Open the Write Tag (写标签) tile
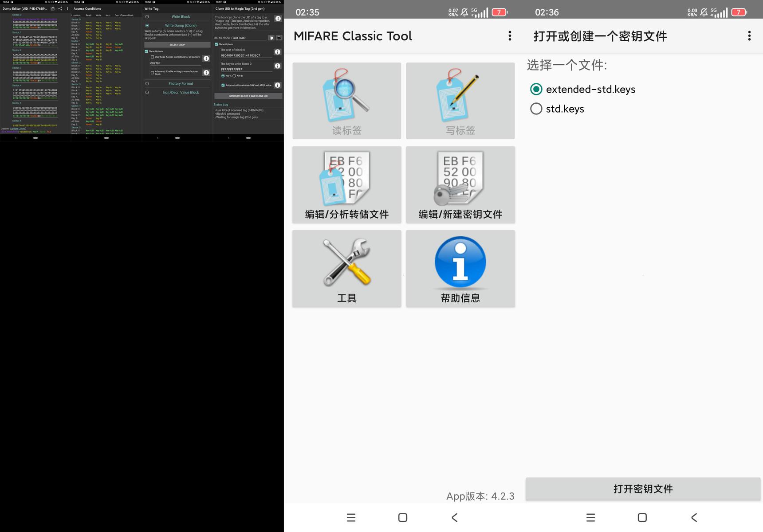 click(x=460, y=101)
